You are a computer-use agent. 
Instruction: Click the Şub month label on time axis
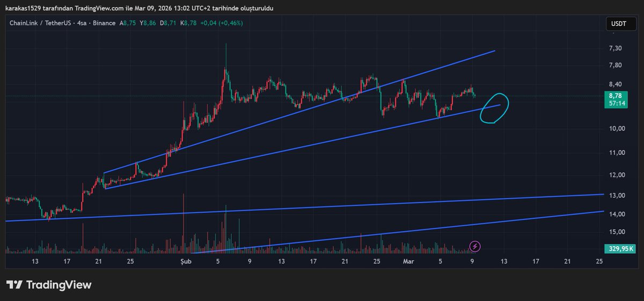coord(186,261)
